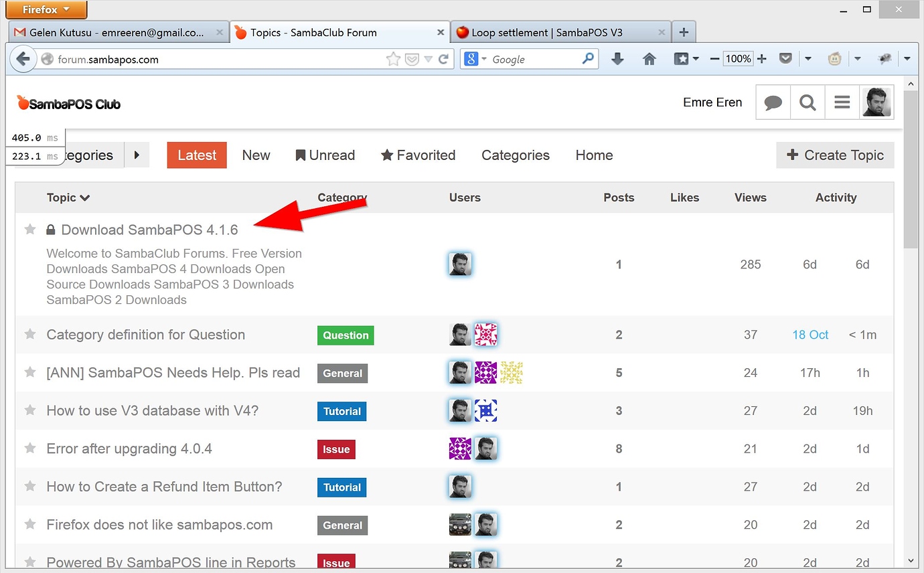The image size is (924, 573).
Task: Click the Create Topic button
Action: tap(835, 155)
